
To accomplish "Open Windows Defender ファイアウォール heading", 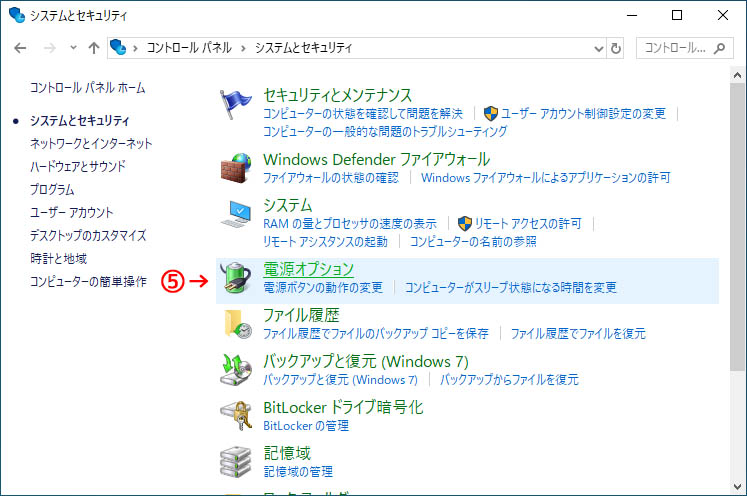I will tap(376, 159).
